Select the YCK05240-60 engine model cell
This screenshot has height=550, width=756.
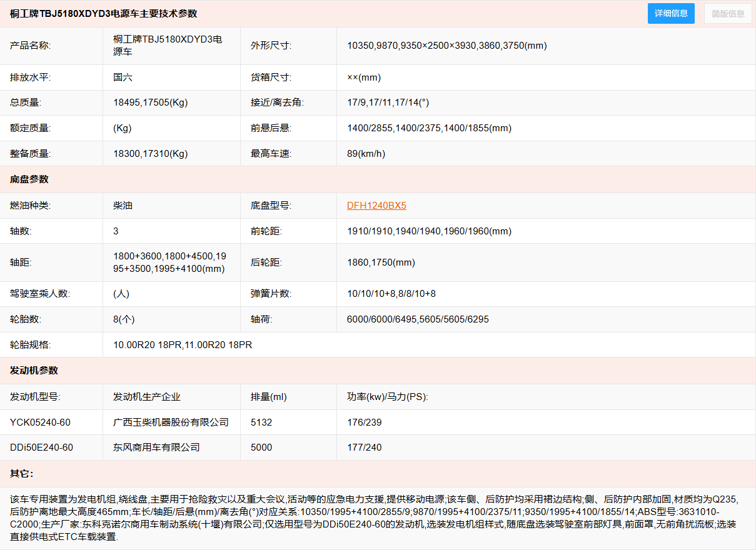pyautogui.click(x=40, y=422)
